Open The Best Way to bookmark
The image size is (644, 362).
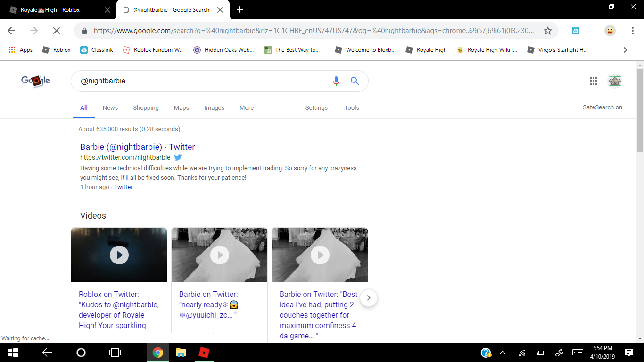[292, 50]
